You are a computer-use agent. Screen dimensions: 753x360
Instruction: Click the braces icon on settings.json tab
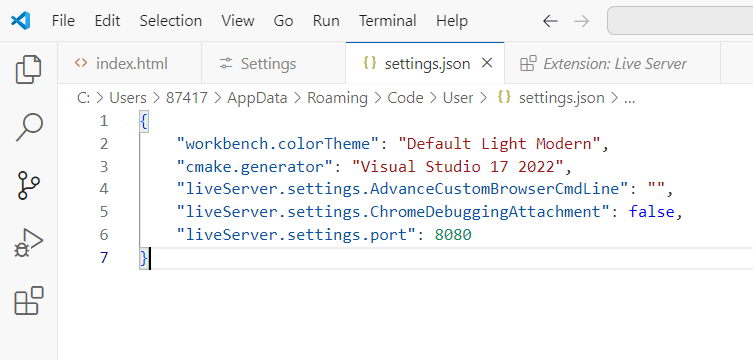click(x=370, y=63)
